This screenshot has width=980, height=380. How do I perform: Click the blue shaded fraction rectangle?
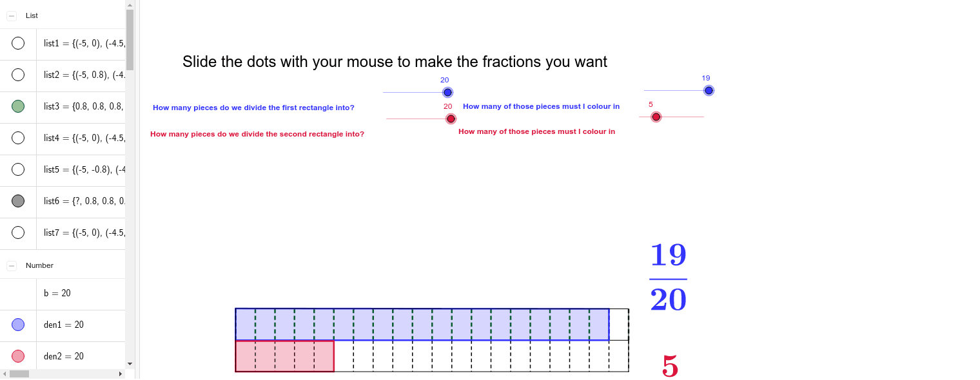[x=419, y=323]
